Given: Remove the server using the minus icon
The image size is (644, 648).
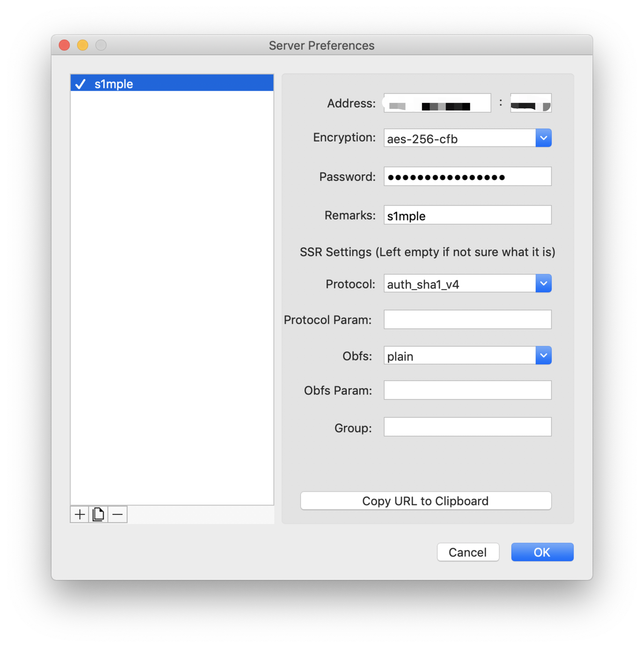Looking at the screenshot, I should [x=117, y=514].
